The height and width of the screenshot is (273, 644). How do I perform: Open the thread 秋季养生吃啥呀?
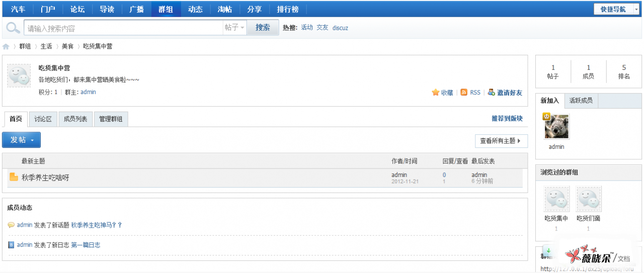tap(45, 177)
